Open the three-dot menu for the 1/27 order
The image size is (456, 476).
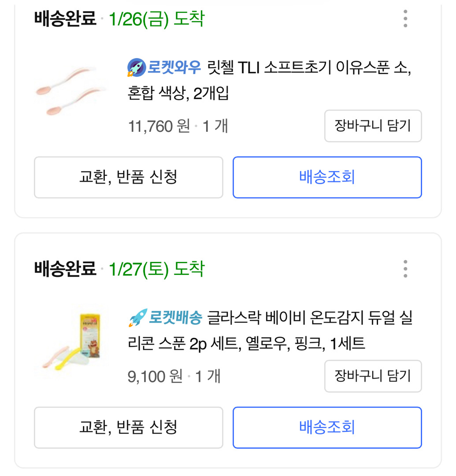[x=405, y=269]
